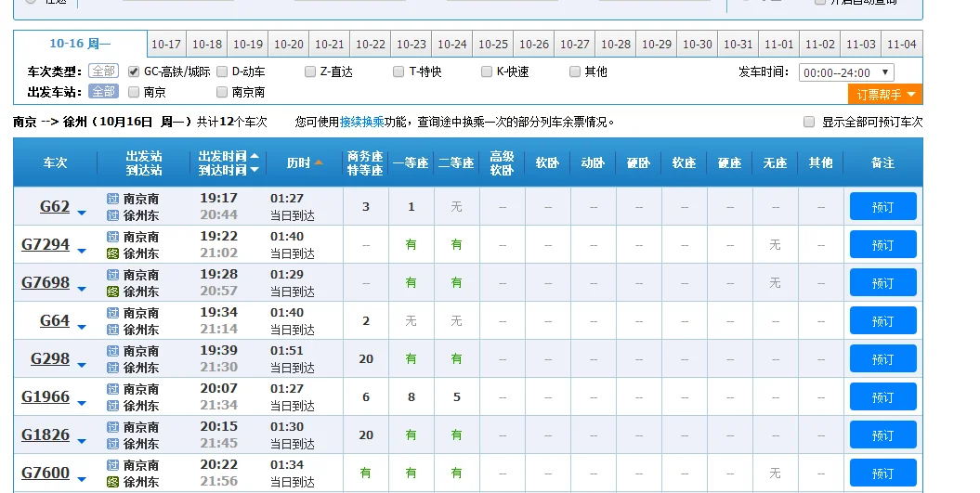The image size is (980, 493).
Task: Open the 订票帮手 orange dropdown
Action: [x=885, y=95]
